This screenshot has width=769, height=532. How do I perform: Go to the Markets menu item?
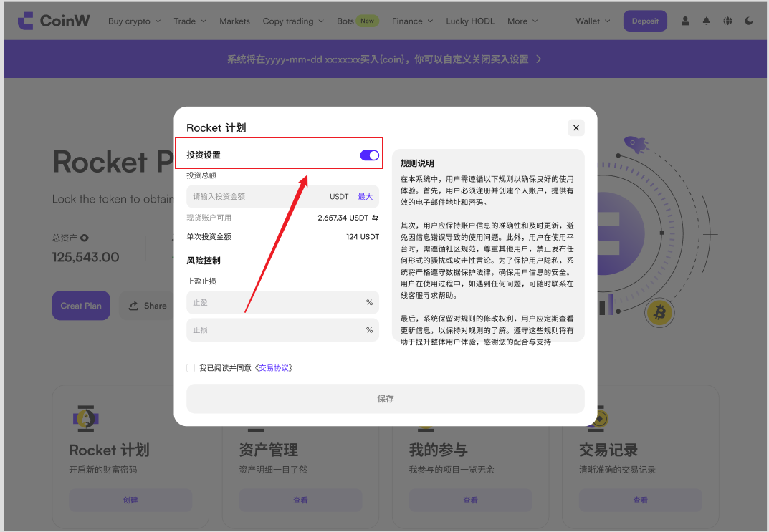234,21
